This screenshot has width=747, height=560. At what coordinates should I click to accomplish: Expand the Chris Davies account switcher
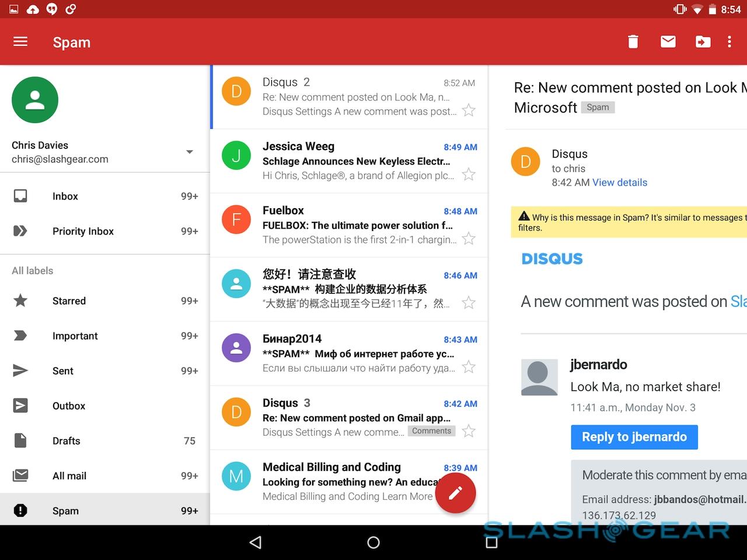pyautogui.click(x=189, y=152)
